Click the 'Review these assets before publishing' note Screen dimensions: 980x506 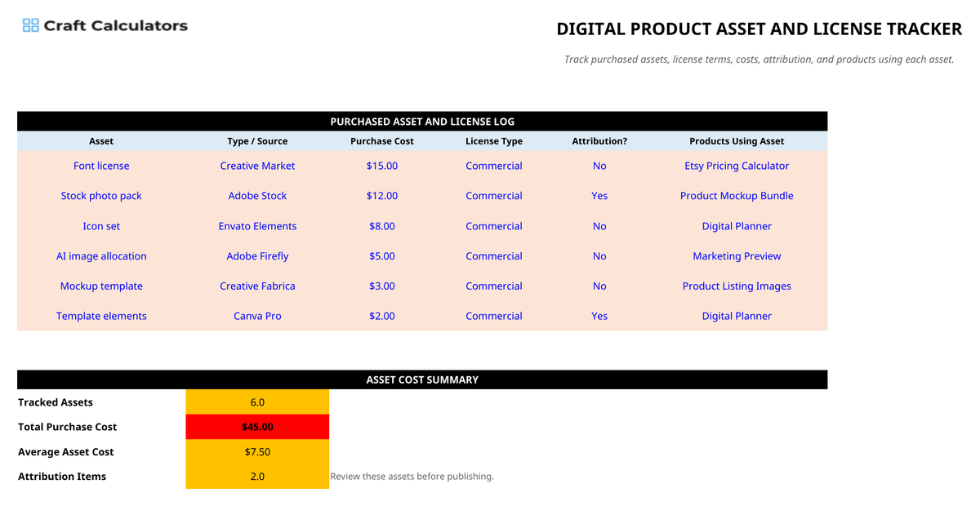(x=412, y=477)
